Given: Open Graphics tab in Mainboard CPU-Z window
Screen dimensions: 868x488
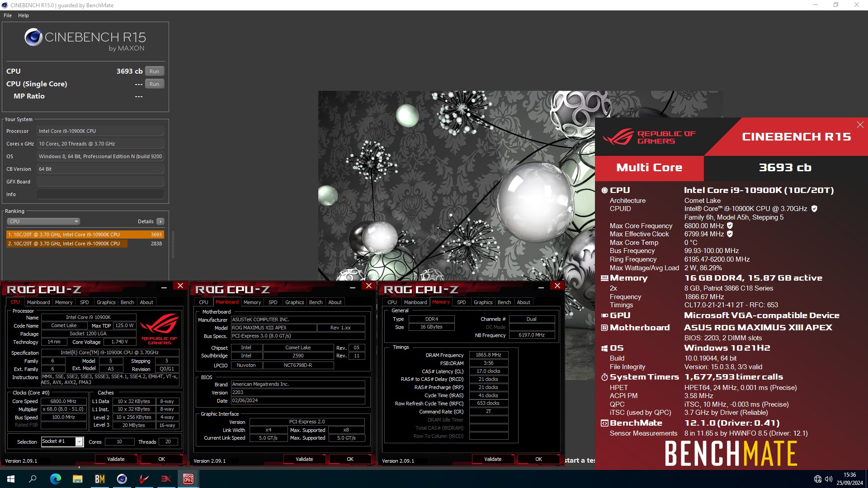Looking at the screenshot, I should [295, 302].
